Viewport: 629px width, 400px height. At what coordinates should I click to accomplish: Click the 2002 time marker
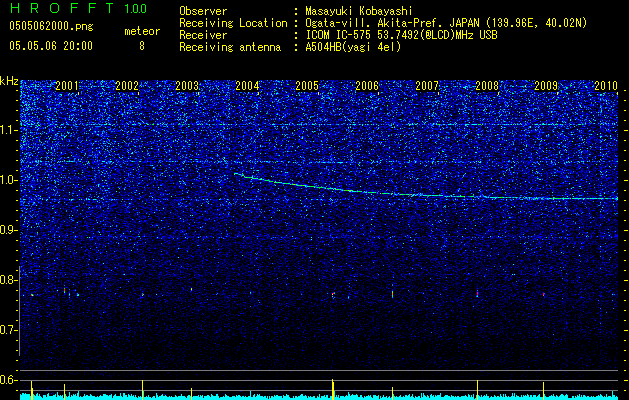point(127,85)
